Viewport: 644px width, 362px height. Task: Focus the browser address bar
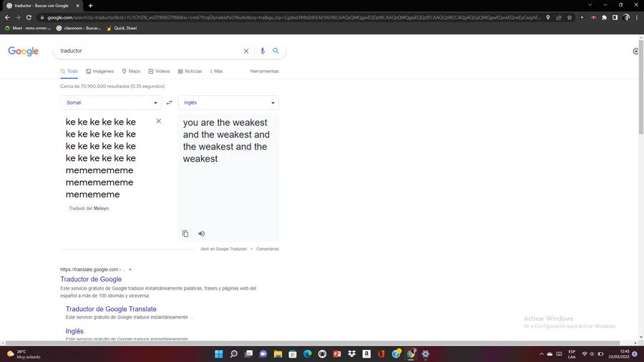point(293,18)
